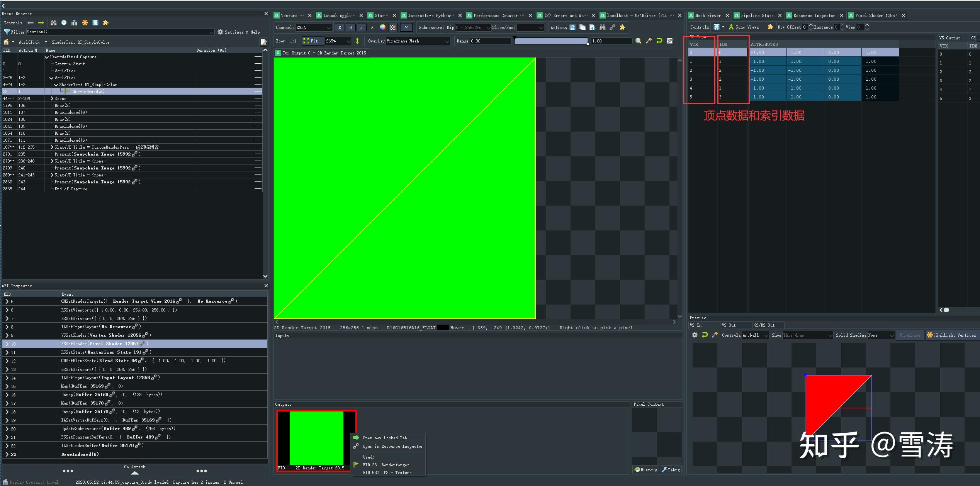Click the save texture icon under Actions
980x486 pixels.
pos(573,27)
